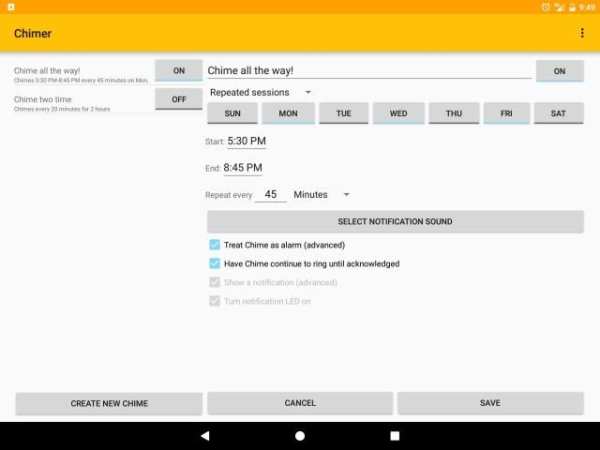The height and width of the screenshot is (450, 600).
Task: Expand the Repeated sessions dropdown
Action: [261, 92]
